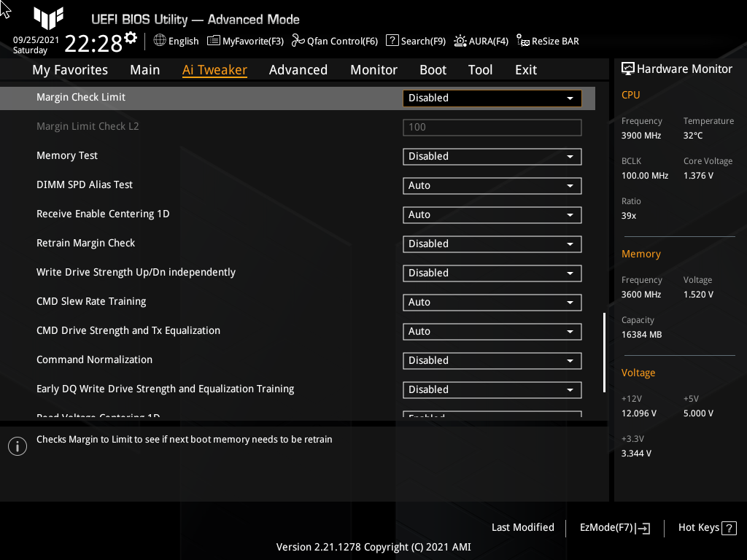The height and width of the screenshot is (560, 747).
Task: Open the Advanced tab
Action: click(x=298, y=70)
